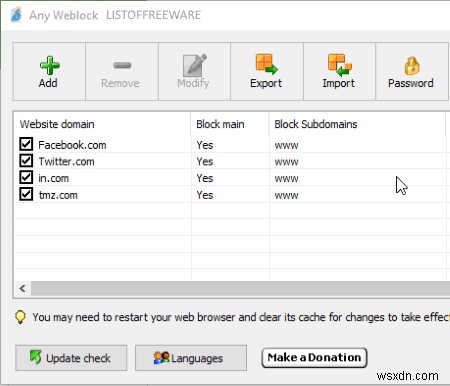Click the Block main column header
The height and width of the screenshot is (386, 450).
point(230,124)
